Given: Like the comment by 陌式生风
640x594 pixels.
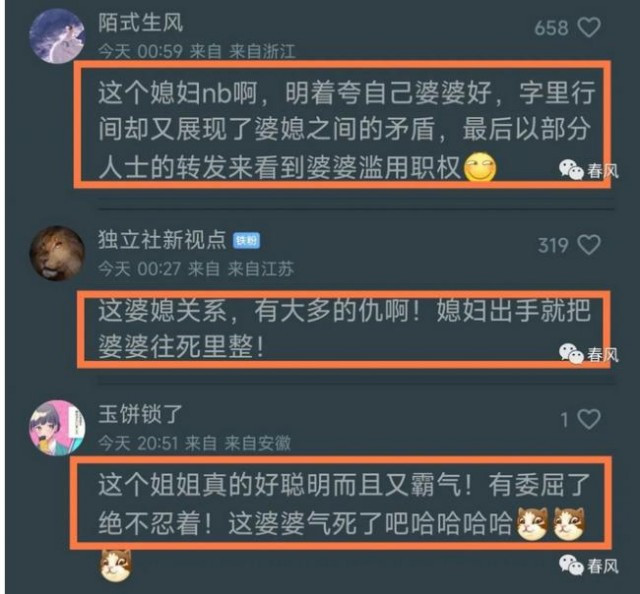Looking at the screenshot, I should (x=589, y=27).
